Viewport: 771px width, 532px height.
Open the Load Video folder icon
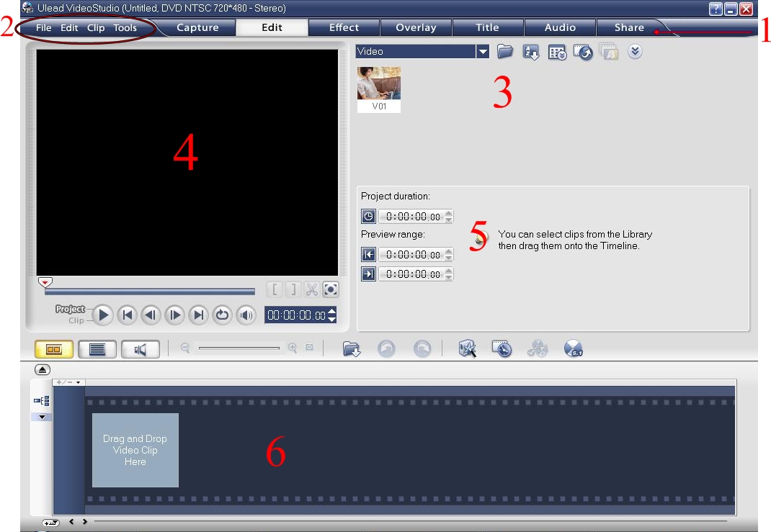click(x=505, y=51)
